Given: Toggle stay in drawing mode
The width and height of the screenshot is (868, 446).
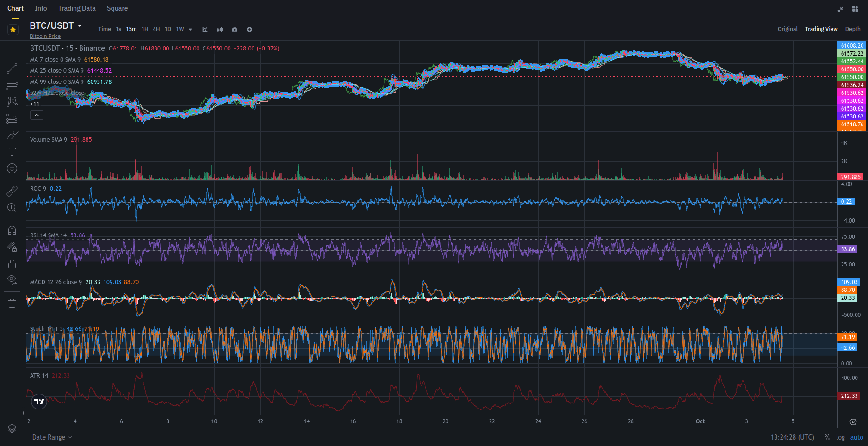Looking at the screenshot, I should [x=12, y=247].
